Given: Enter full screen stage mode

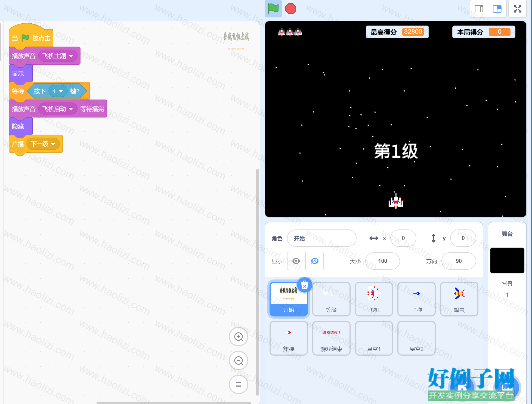Looking at the screenshot, I should (x=517, y=9).
